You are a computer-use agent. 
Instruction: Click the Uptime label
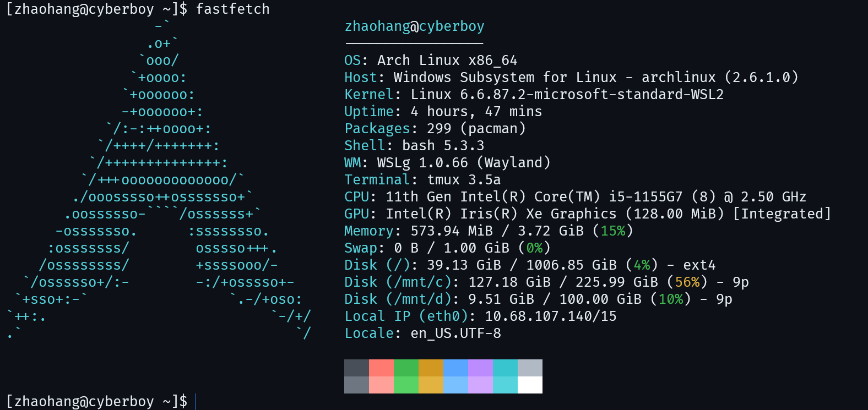pyautogui.click(x=369, y=112)
